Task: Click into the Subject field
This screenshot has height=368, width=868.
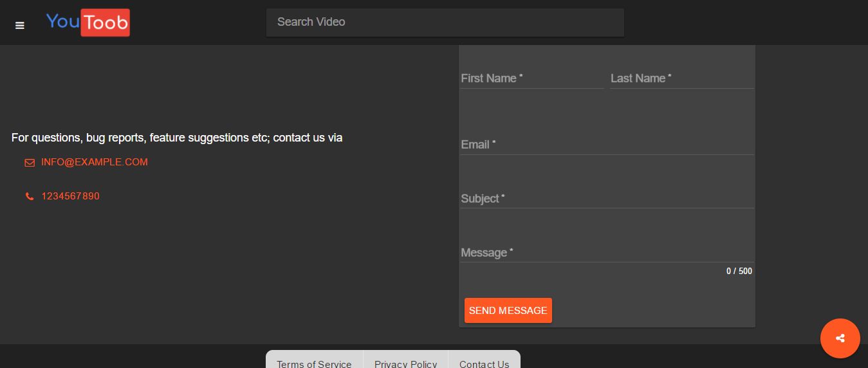Action: coord(607,199)
